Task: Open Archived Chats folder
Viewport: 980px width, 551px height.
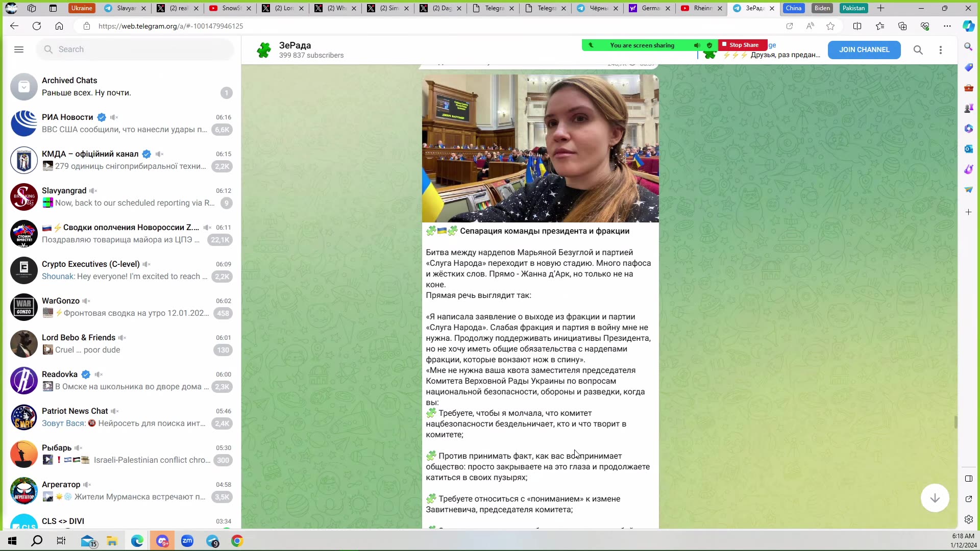Action: pos(121,87)
